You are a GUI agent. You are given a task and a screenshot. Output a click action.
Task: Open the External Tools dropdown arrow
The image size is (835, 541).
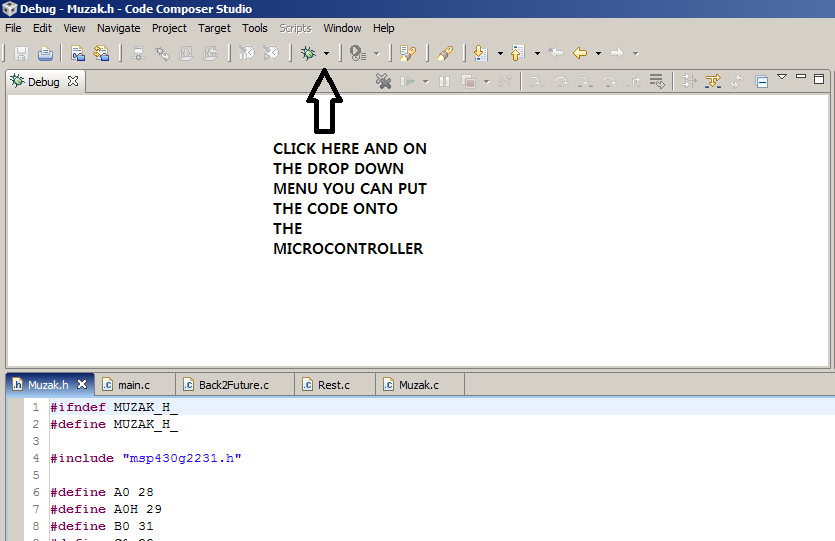pos(376,53)
